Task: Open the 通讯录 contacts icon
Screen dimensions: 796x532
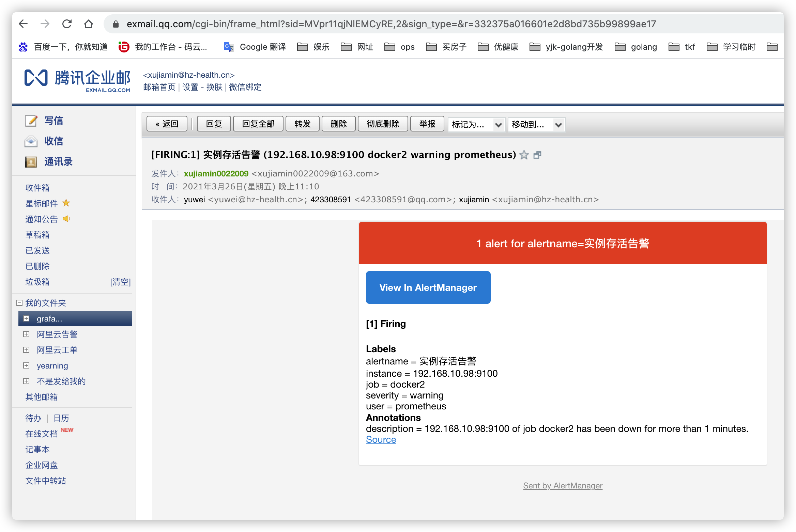Action: 31,162
